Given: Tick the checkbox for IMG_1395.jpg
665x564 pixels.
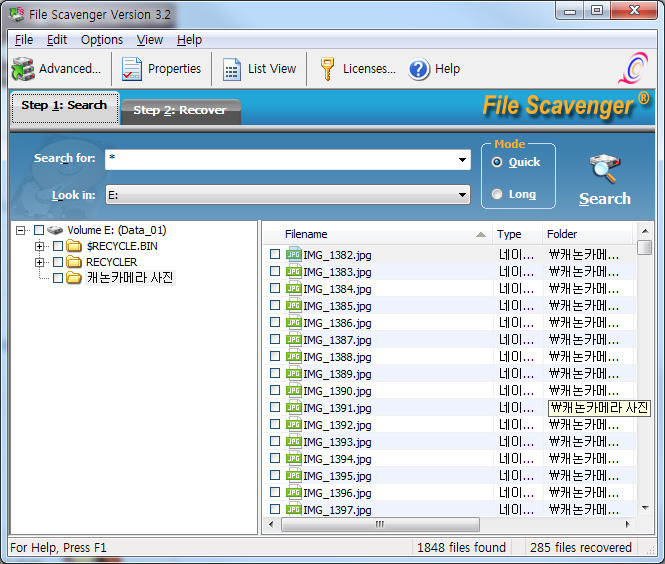Looking at the screenshot, I should (275, 475).
